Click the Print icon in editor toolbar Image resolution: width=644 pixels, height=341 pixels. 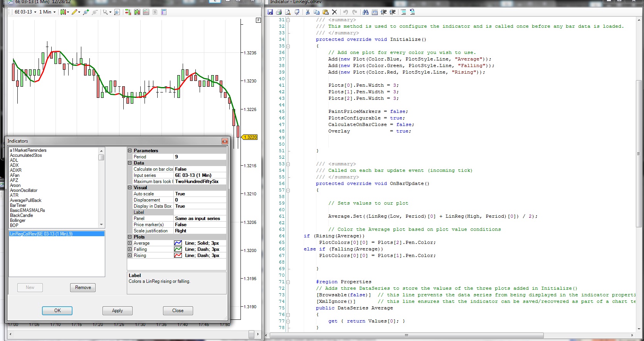pyautogui.click(x=279, y=12)
